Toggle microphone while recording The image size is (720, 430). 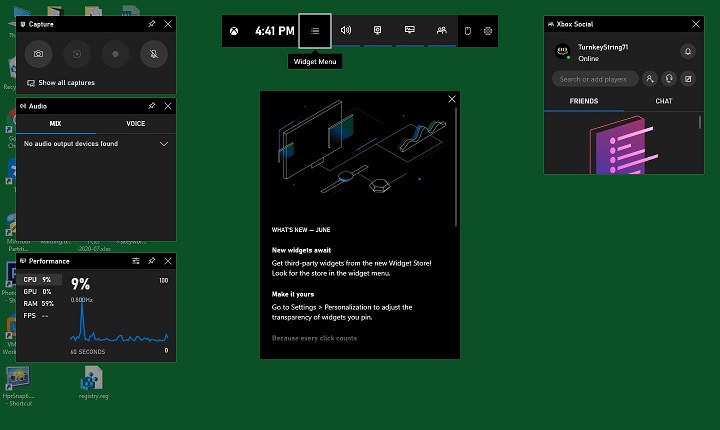pos(154,54)
